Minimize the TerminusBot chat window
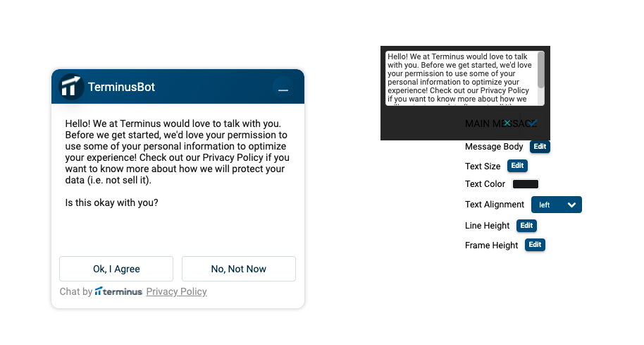 pyautogui.click(x=283, y=87)
